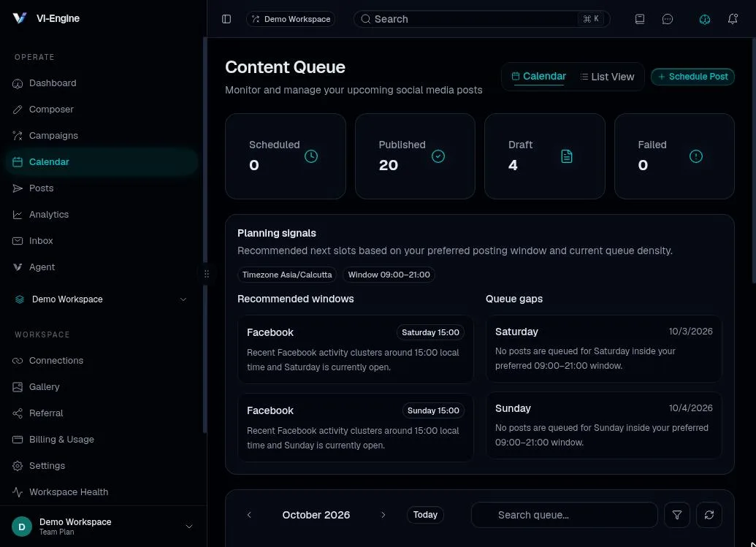Viewport: 756px width, 547px height.
Task: Switch to List View tab
Action: pyautogui.click(x=607, y=77)
